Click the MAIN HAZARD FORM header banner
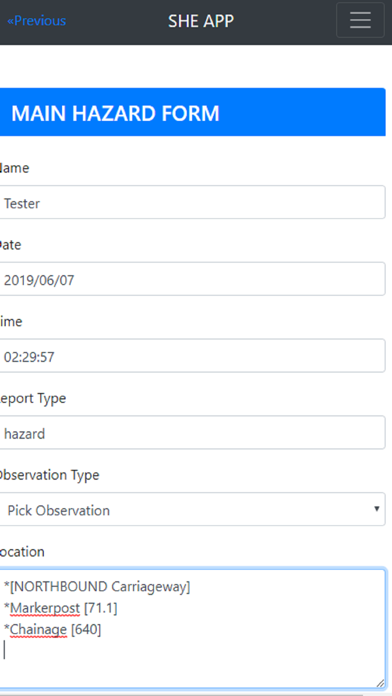 click(x=192, y=112)
